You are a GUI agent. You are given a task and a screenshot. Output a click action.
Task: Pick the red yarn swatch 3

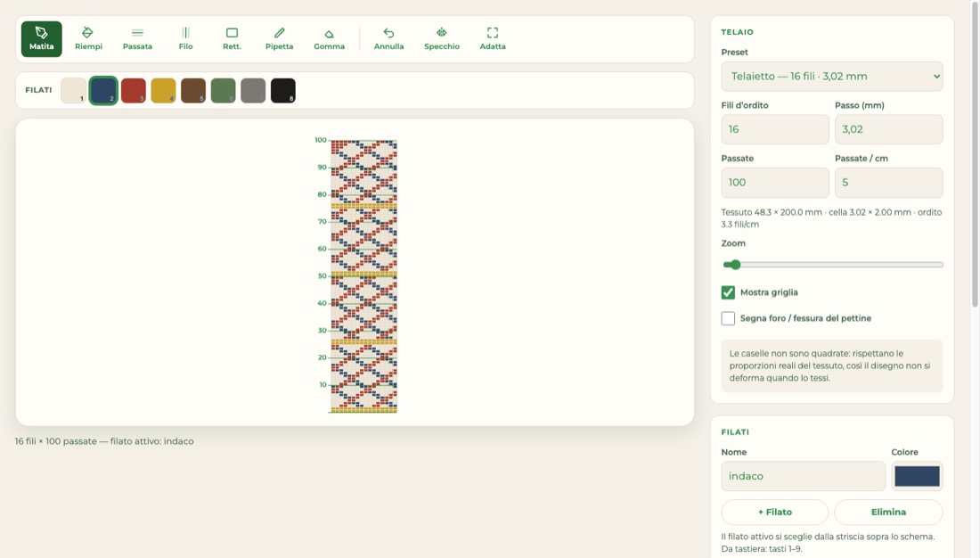(133, 91)
